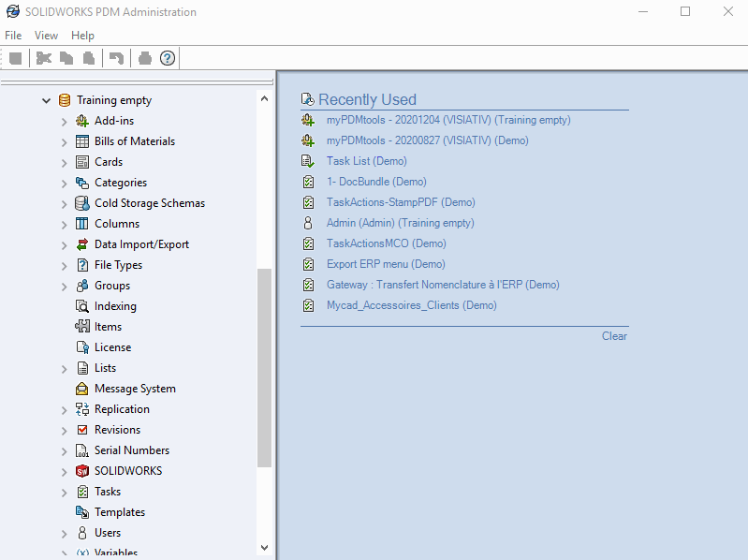Collapse the Training empty vault node
The width and height of the screenshot is (748, 560).
(46, 100)
